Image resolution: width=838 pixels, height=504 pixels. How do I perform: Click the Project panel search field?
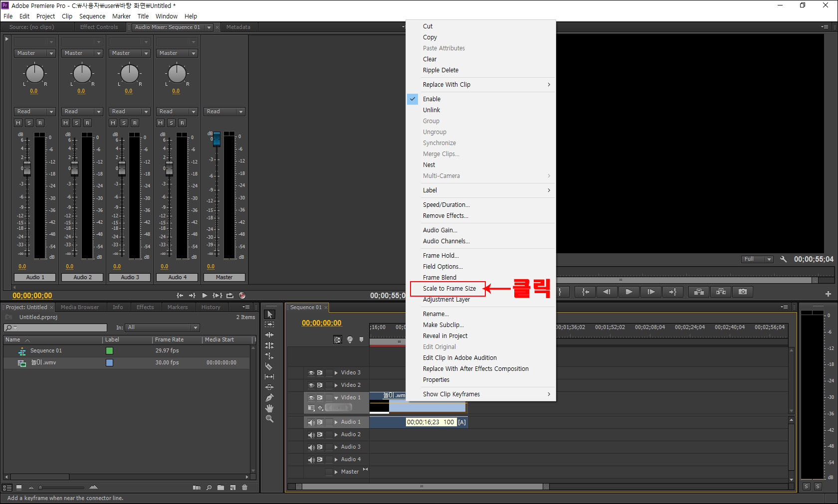(x=55, y=328)
